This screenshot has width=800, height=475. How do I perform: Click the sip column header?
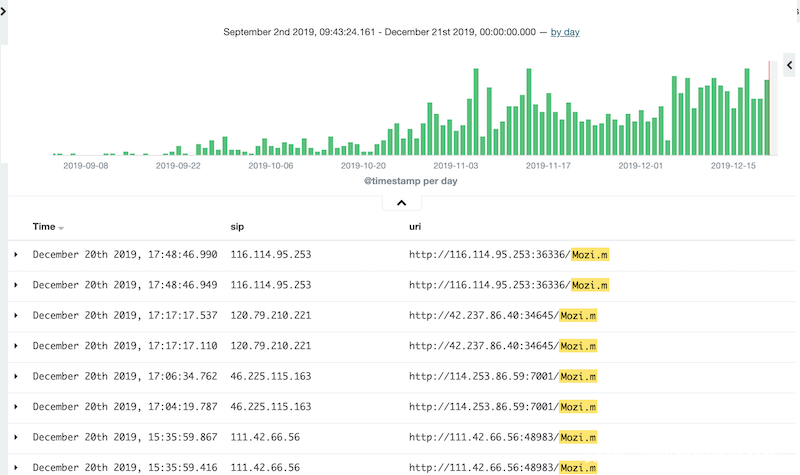coord(237,227)
